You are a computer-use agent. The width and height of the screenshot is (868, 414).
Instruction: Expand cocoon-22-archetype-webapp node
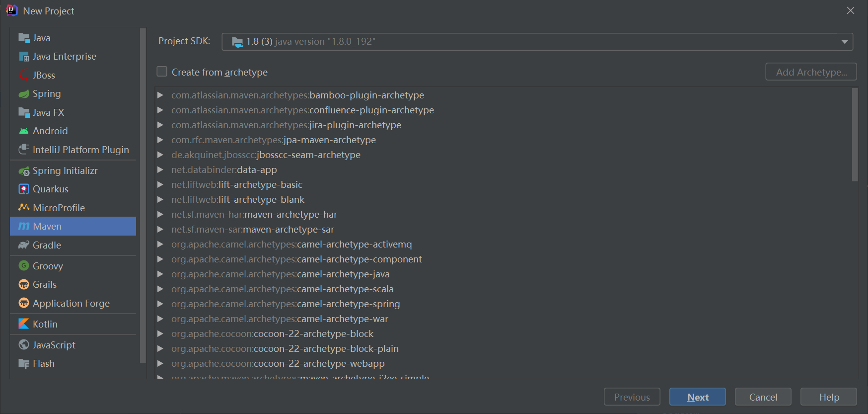coord(160,363)
